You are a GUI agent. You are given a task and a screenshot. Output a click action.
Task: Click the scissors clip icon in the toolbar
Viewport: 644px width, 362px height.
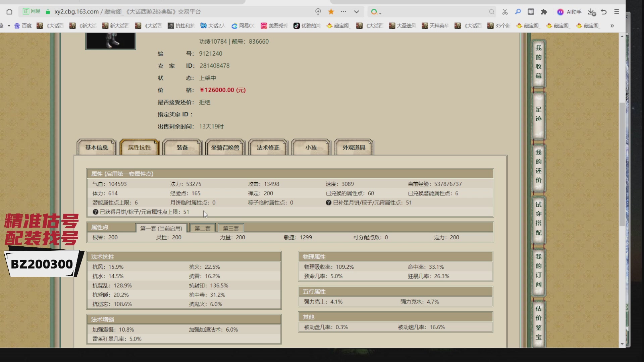505,12
